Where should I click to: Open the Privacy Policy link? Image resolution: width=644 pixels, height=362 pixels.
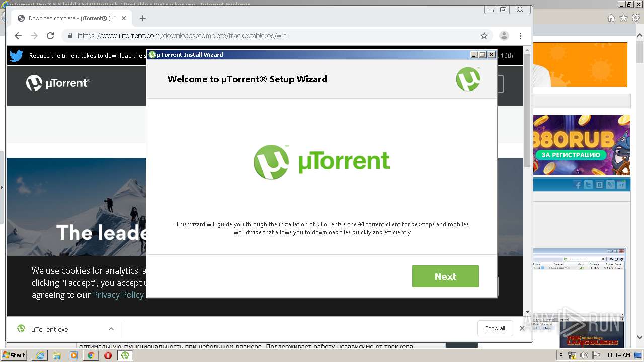click(x=118, y=295)
